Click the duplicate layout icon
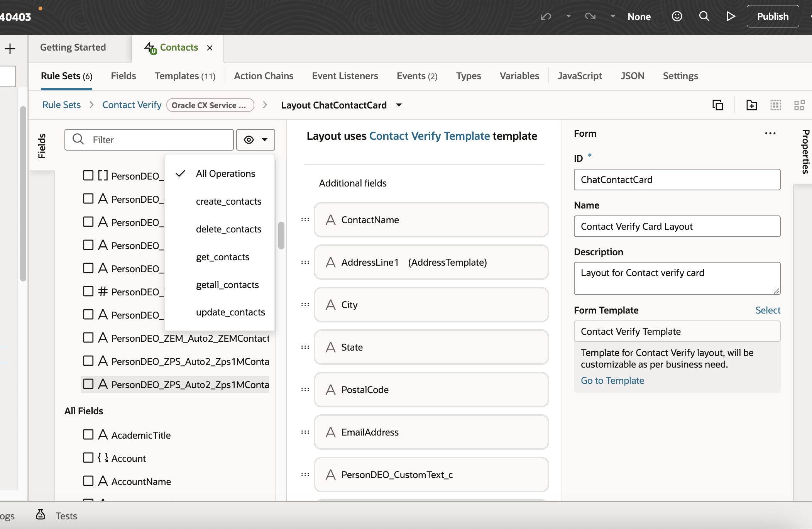 (x=717, y=105)
